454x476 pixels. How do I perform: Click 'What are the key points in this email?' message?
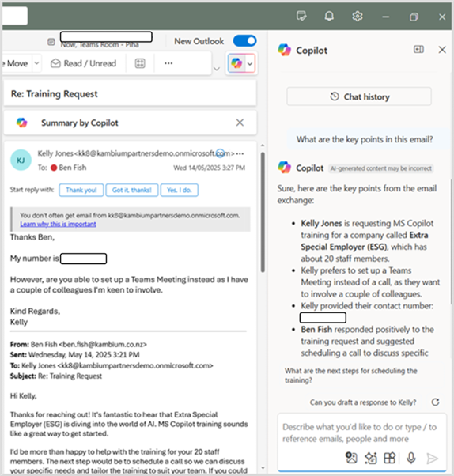tap(365, 139)
